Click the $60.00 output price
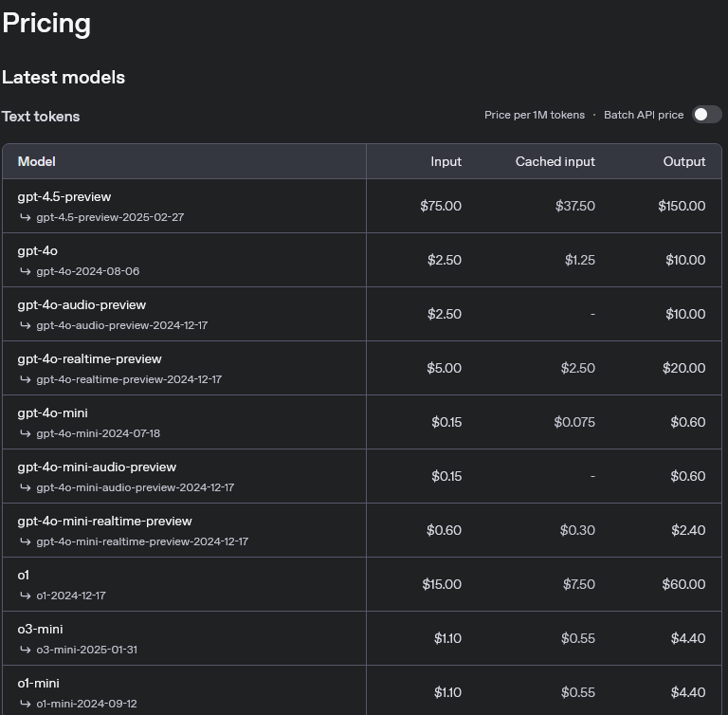The image size is (728, 715). pos(683,584)
